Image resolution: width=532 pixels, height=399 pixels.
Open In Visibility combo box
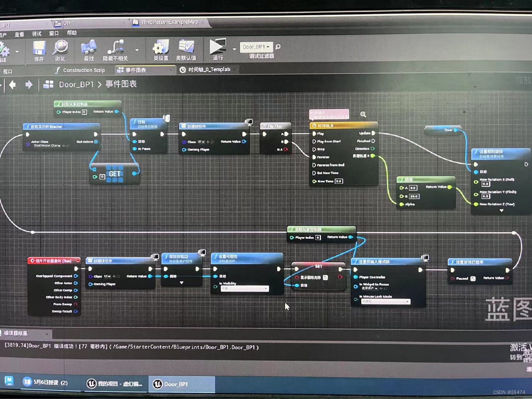[245, 288]
